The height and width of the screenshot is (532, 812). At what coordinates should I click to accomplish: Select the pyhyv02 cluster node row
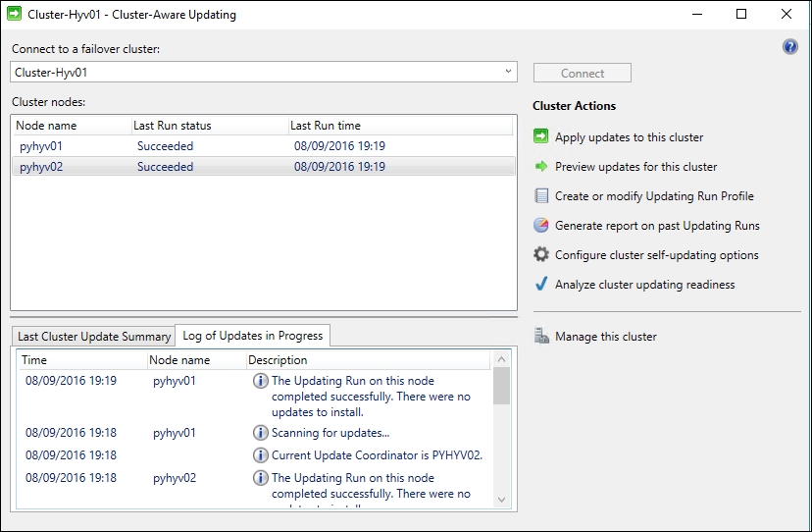tap(41, 167)
